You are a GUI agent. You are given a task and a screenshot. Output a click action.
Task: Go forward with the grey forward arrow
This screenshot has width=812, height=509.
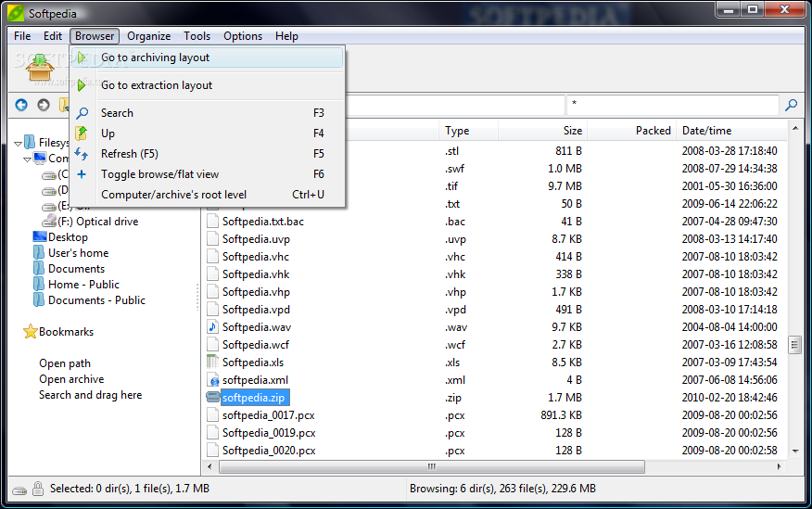[44, 105]
